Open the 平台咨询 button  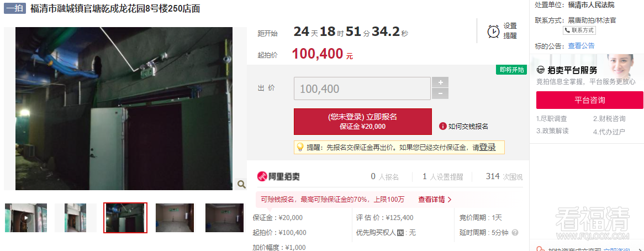589,100
